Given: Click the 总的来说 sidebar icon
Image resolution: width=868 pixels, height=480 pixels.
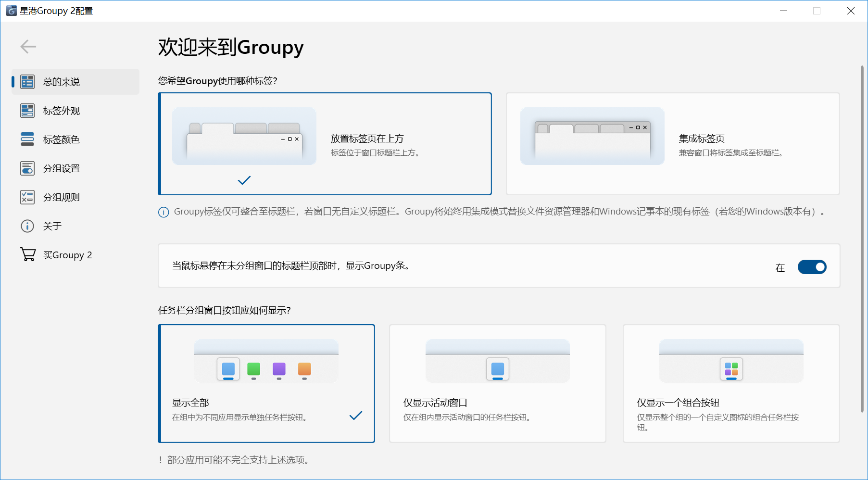Looking at the screenshot, I should pos(27,82).
